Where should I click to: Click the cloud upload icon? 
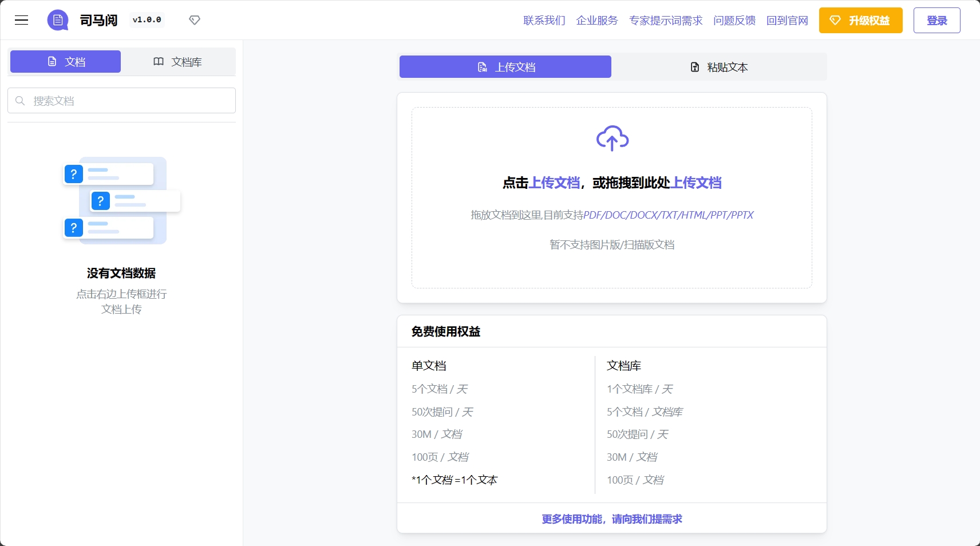pyautogui.click(x=612, y=138)
